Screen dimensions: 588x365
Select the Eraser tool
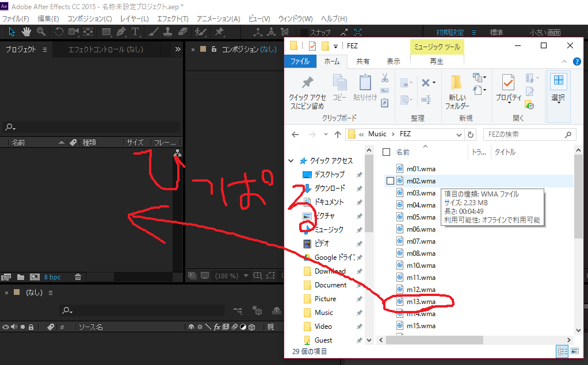pyautogui.click(x=182, y=32)
